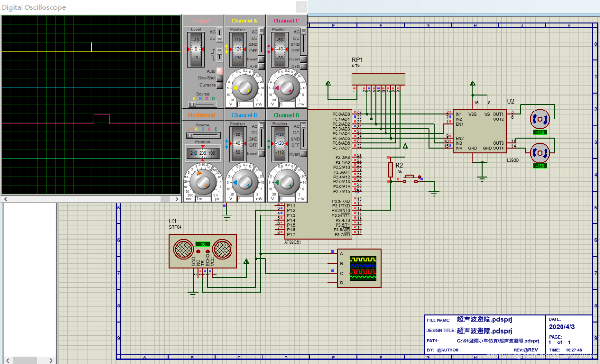Click the Channel A Position thumbwheel

tap(238, 49)
